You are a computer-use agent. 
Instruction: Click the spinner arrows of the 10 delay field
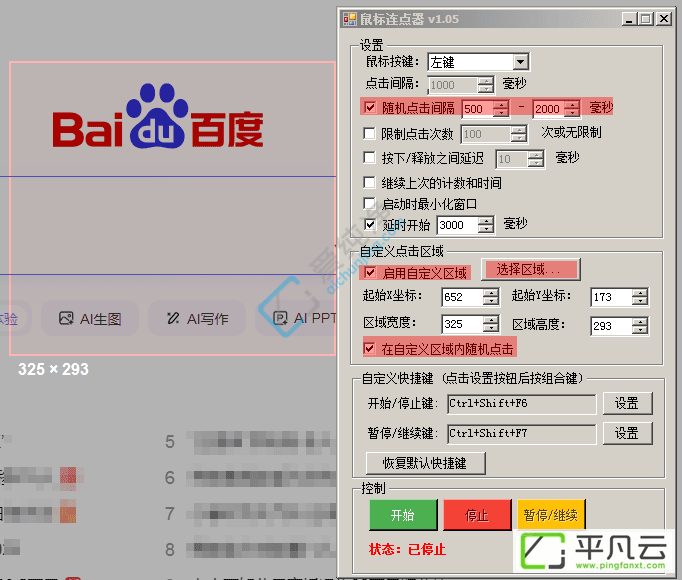(x=535, y=159)
